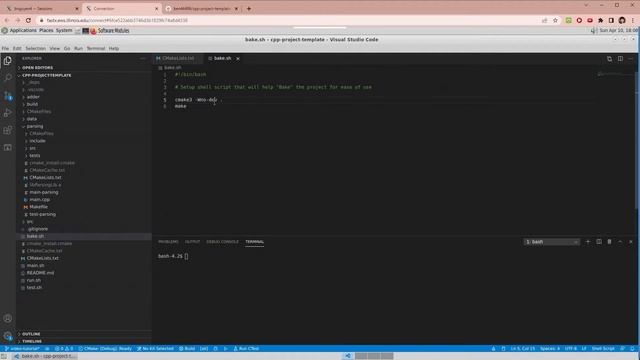Viewport: 640px width, 360px height.
Task: Open the Manage gear in the activity bar
Action: click(8, 336)
